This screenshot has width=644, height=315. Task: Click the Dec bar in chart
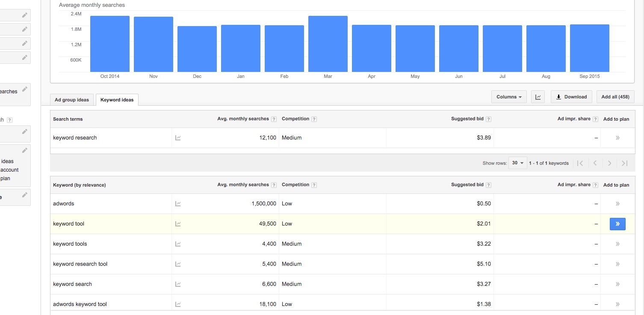197,49
